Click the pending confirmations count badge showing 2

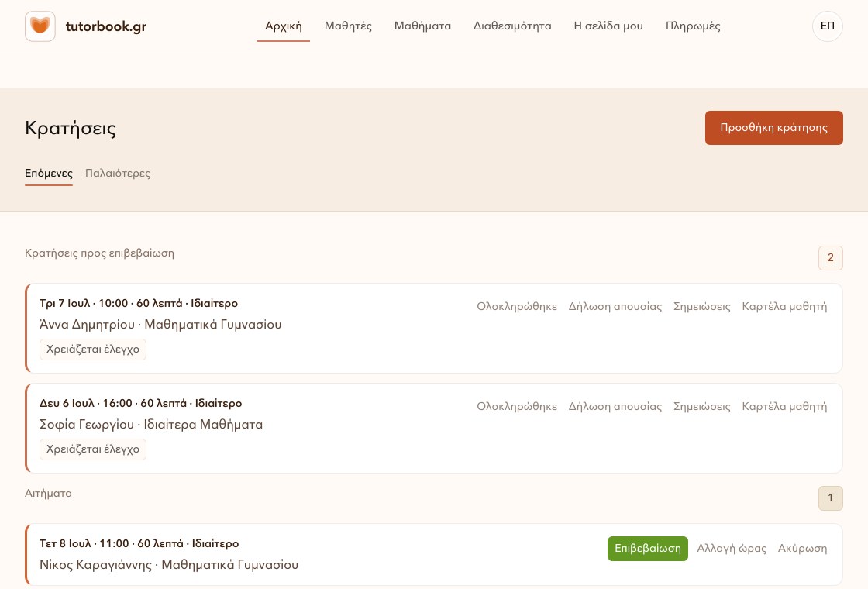pos(830,258)
